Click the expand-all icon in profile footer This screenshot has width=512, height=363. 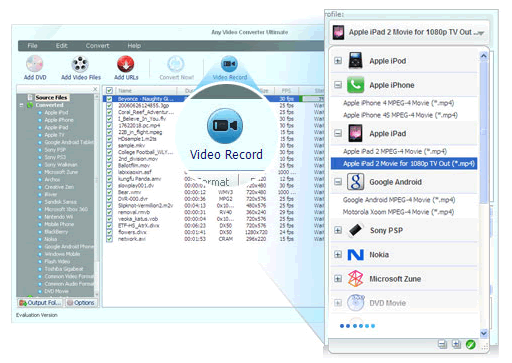(x=456, y=344)
